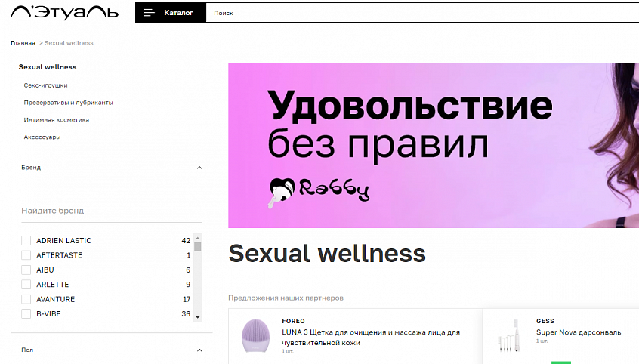
Task: Open the Каталог menu button
Action: point(171,13)
